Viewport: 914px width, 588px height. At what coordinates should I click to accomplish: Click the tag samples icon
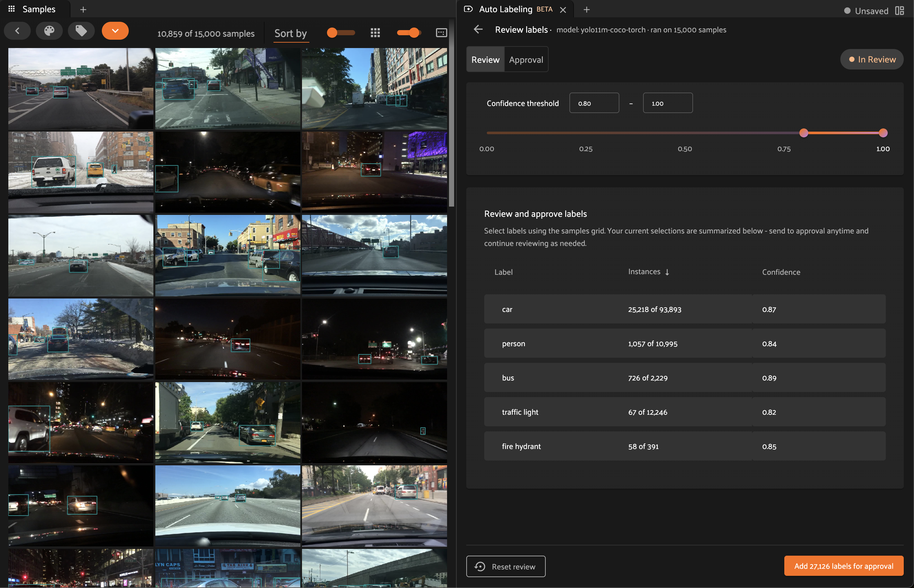[81, 31]
